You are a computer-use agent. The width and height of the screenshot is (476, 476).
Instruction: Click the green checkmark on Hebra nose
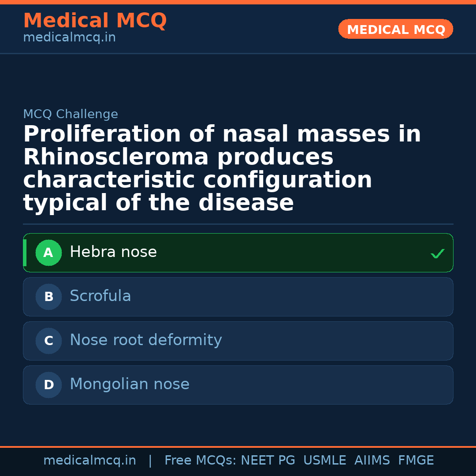point(437,253)
